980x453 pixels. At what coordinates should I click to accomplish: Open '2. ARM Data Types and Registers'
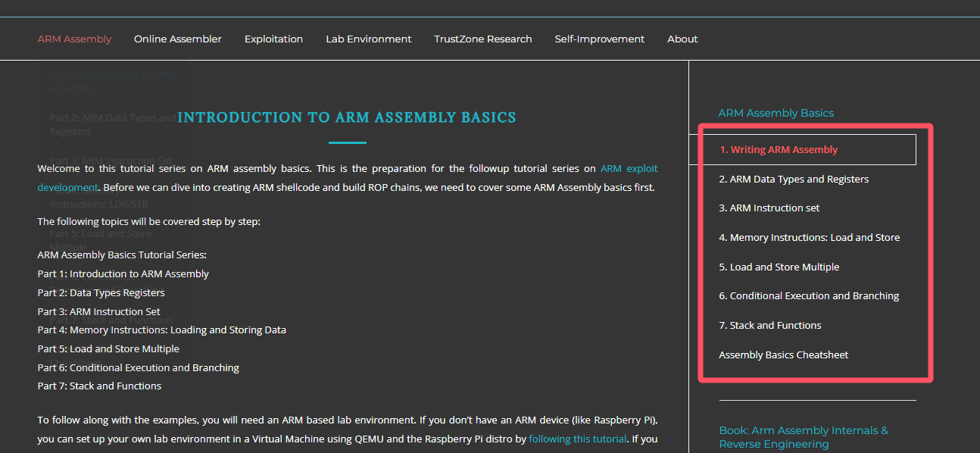click(794, 179)
